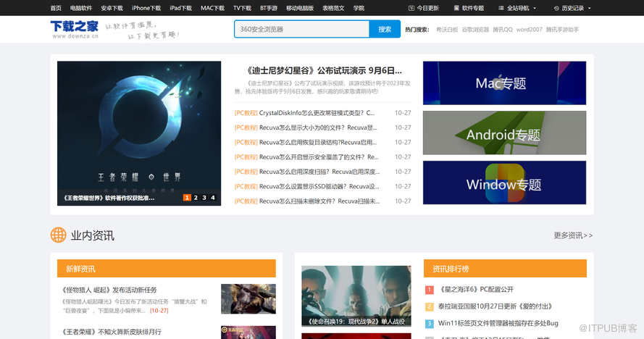The width and height of the screenshot is (644, 339).
Task: Click rank badge 1 in 资讯排行榜
Action: click(429, 290)
